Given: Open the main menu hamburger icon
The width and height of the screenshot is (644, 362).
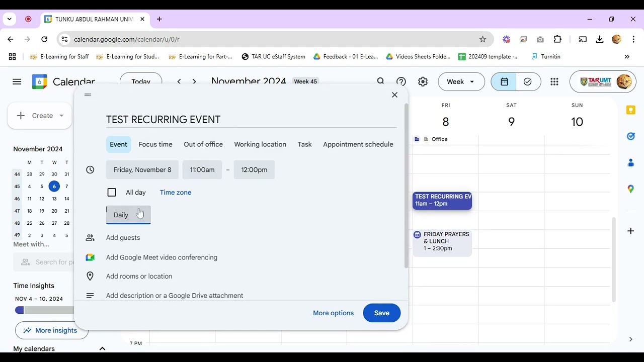Looking at the screenshot, I should [x=17, y=81].
